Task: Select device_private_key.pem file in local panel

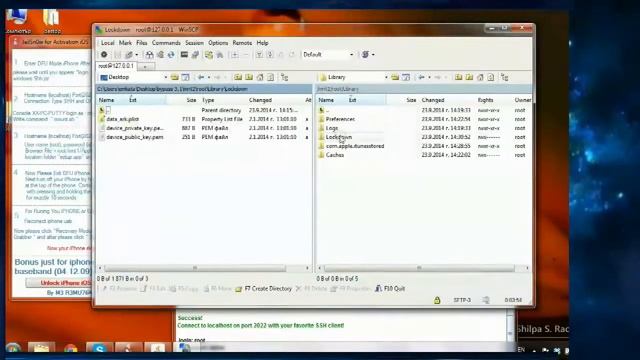Action: 135,128
